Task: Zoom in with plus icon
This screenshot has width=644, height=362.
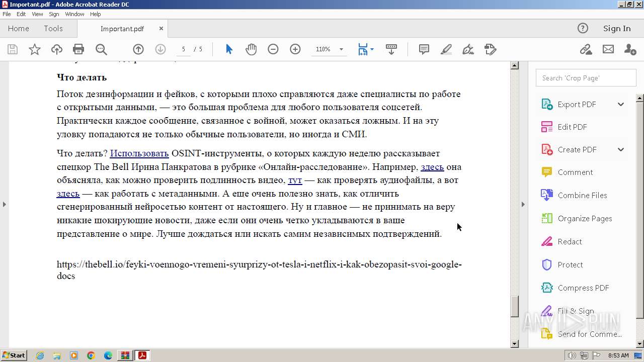Action: (295, 49)
